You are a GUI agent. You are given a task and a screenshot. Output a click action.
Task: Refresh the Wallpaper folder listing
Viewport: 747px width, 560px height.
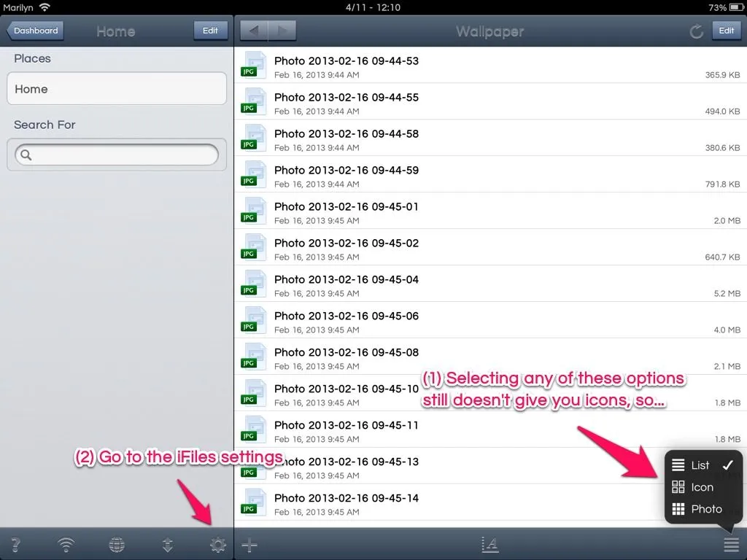point(696,31)
